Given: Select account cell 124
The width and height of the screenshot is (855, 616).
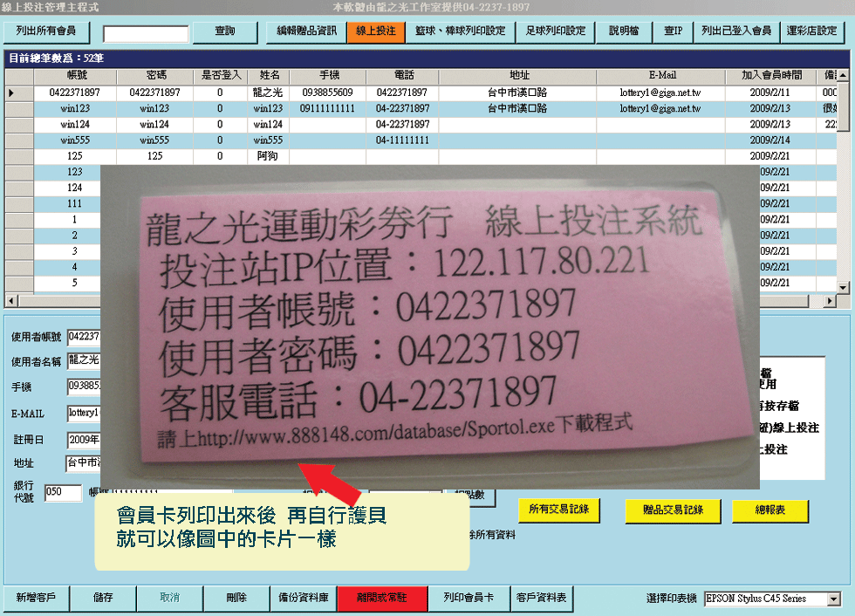Looking at the screenshot, I should [x=67, y=188].
